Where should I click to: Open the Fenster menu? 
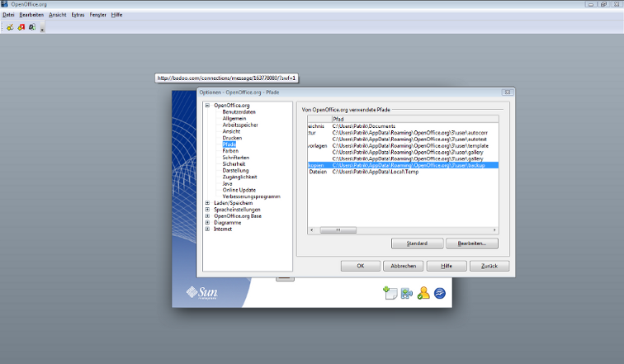click(x=98, y=15)
